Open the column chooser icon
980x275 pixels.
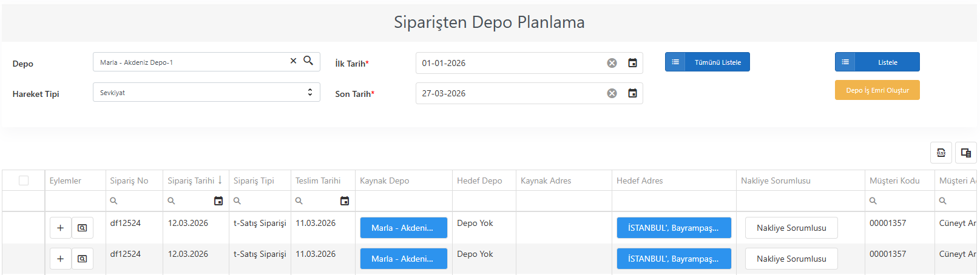point(966,153)
